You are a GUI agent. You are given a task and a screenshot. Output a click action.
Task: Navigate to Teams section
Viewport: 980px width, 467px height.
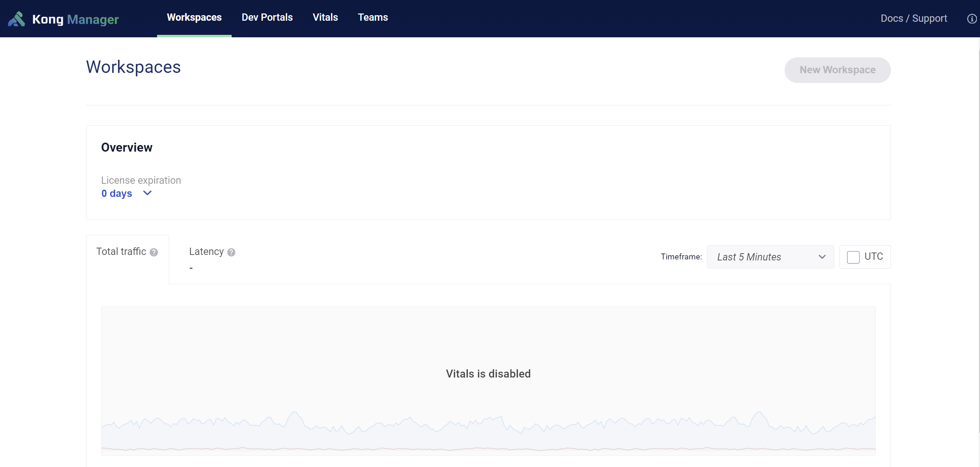pos(372,18)
